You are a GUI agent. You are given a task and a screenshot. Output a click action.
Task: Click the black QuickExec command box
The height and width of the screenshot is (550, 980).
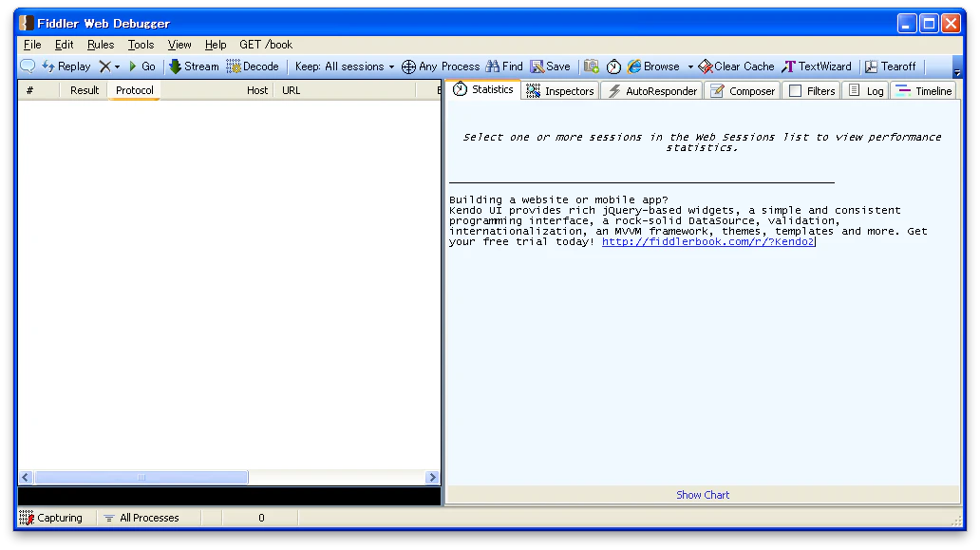coord(229,496)
